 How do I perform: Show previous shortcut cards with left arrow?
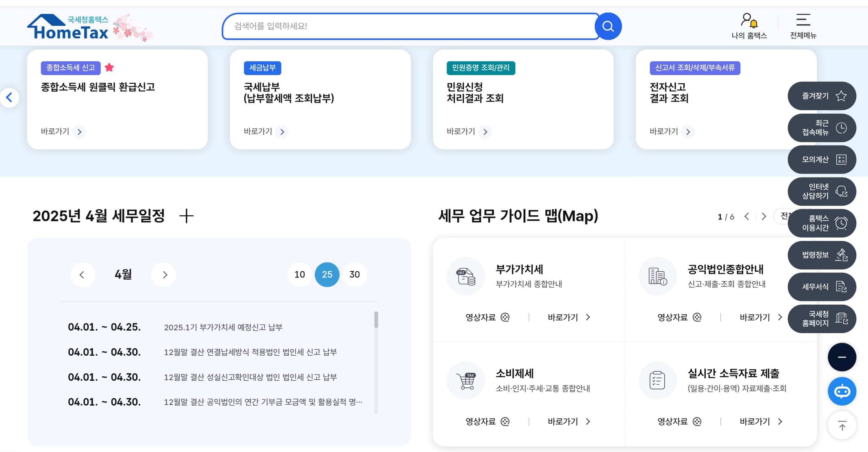[x=9, y=98]
